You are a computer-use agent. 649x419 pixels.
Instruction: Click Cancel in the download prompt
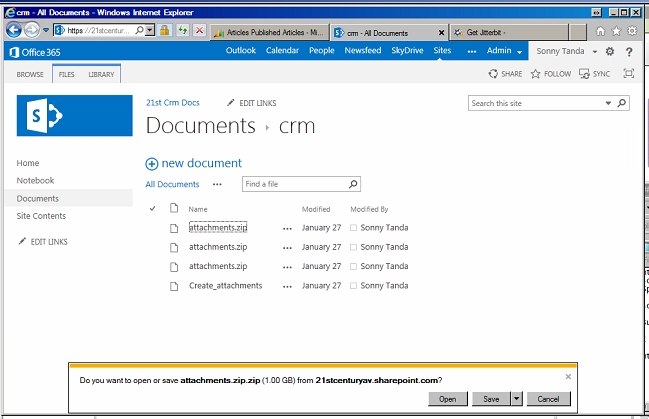[548, 399]
